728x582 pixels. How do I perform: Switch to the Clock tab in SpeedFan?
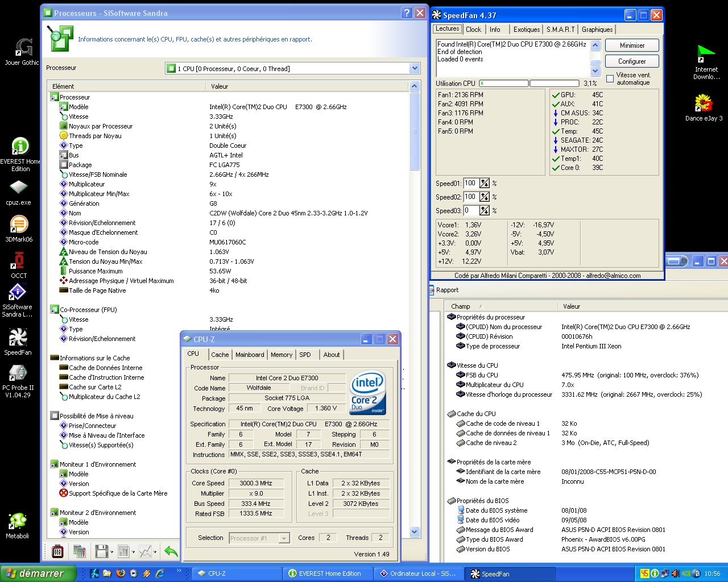[473, 30]
